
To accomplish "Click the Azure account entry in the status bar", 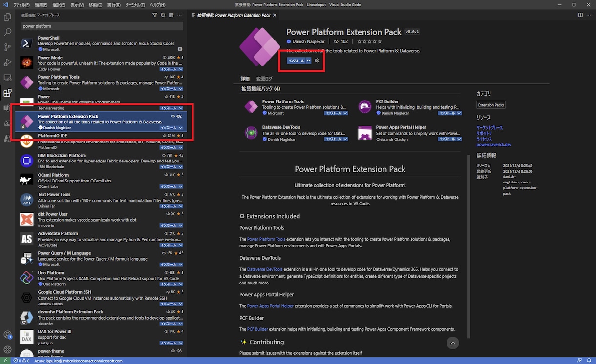I will point(78,361).
